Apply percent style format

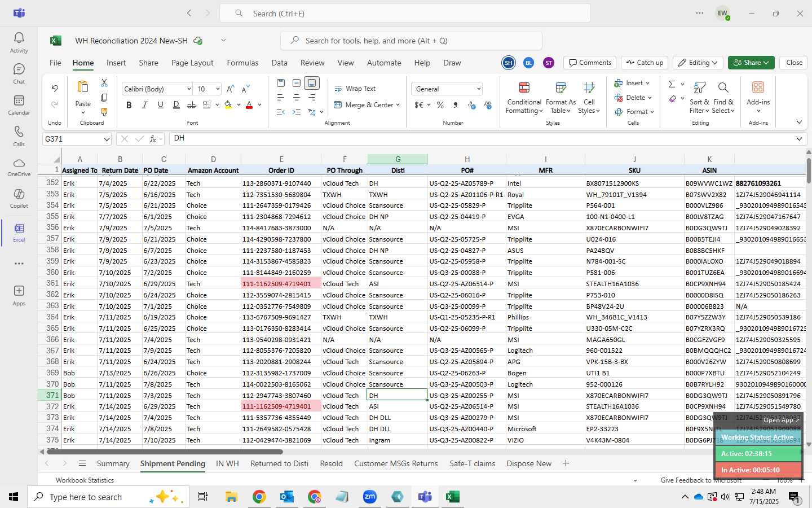point(440,105)
